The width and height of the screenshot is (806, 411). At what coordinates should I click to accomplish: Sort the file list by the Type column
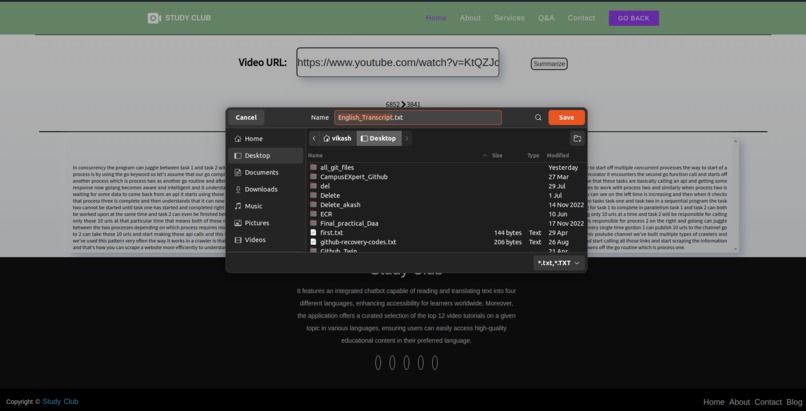point(533,155)
